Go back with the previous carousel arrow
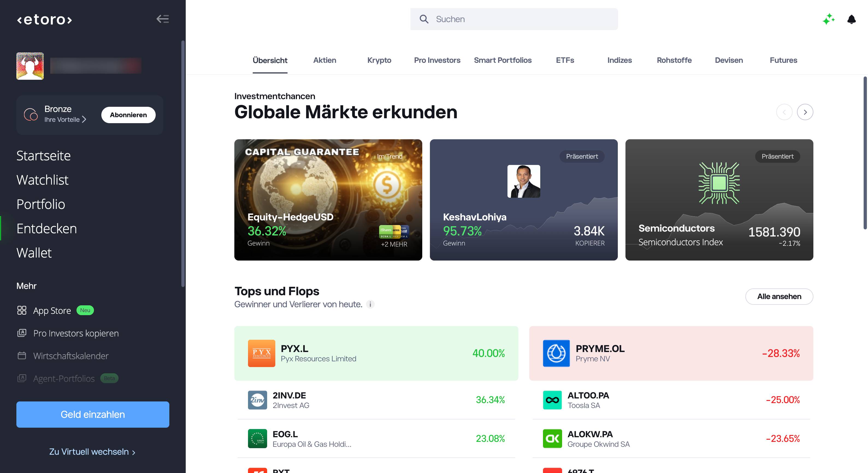 [784, 112]
